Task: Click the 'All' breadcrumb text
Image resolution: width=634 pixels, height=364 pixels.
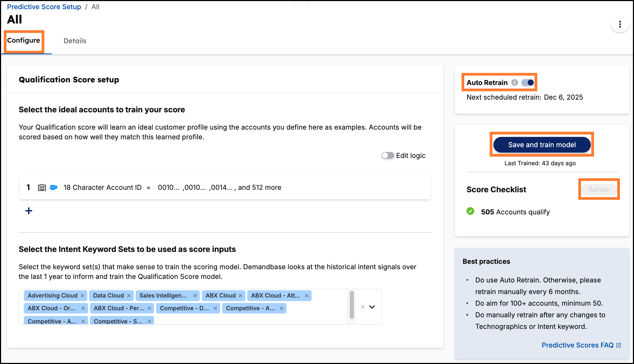Action: 95,7
